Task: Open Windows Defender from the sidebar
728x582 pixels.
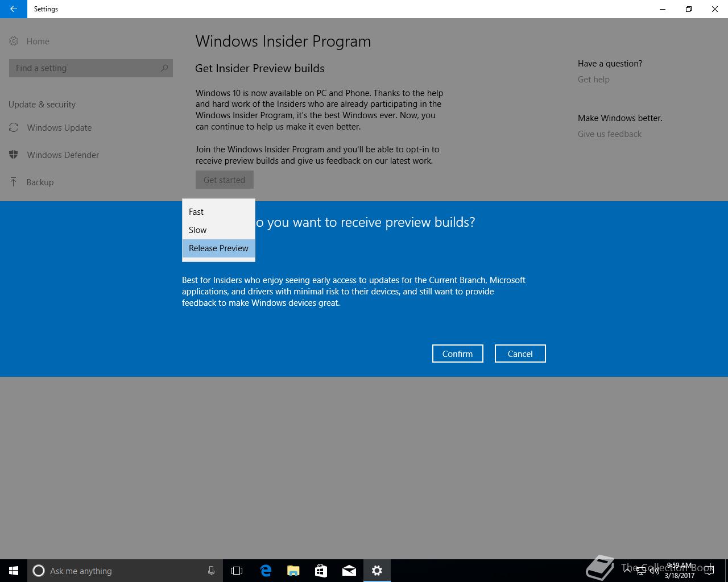Action: (63, 155)
